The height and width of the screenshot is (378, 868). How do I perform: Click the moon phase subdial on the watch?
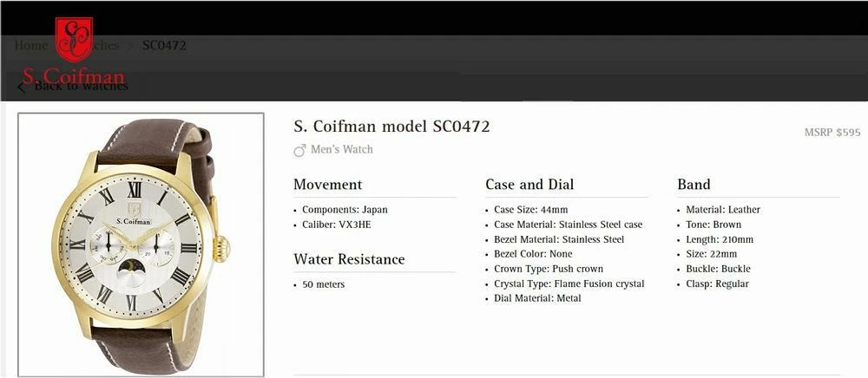tap(134, 265)
